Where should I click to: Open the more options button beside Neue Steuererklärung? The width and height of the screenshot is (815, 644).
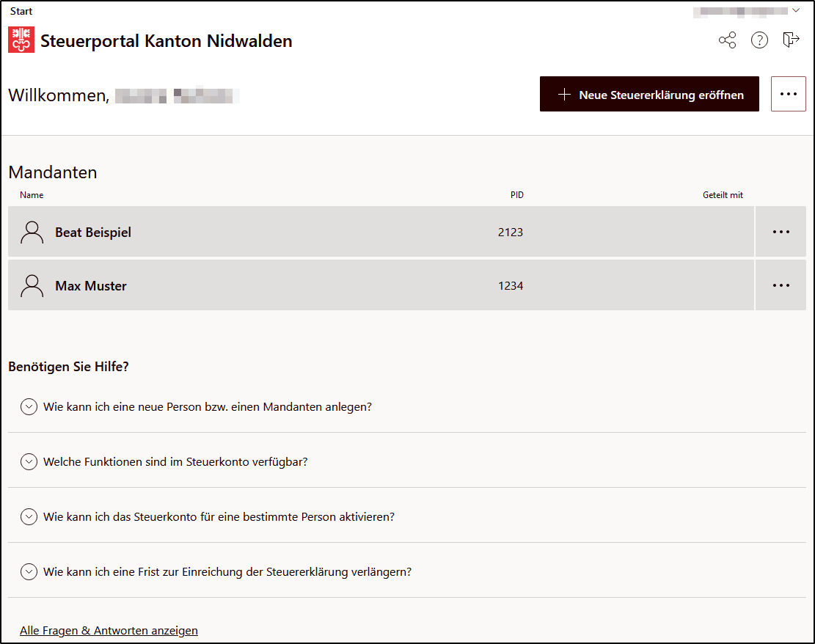(x=788, y=94)
